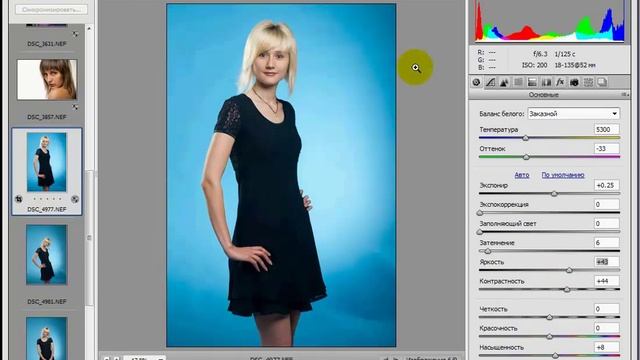640x360 pixels.
Task: Click the Четкость value field
Action: tap(607, 309)
